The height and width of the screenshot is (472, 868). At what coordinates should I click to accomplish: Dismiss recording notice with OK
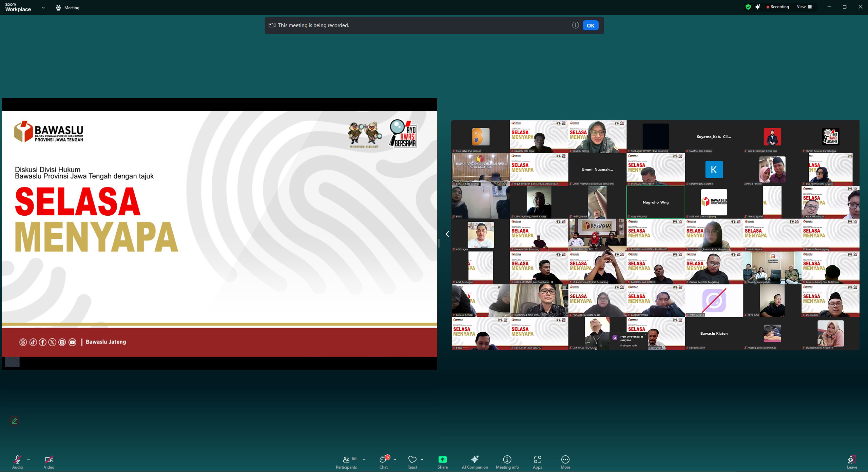[590, 25]
